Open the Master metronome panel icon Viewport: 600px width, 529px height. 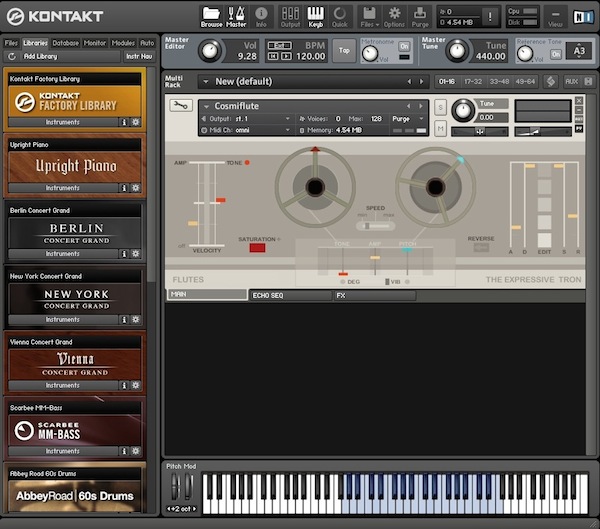236,16
